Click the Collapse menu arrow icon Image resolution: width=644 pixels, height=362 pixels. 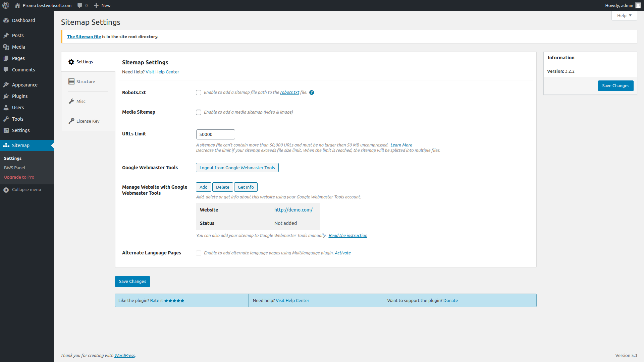6,190
